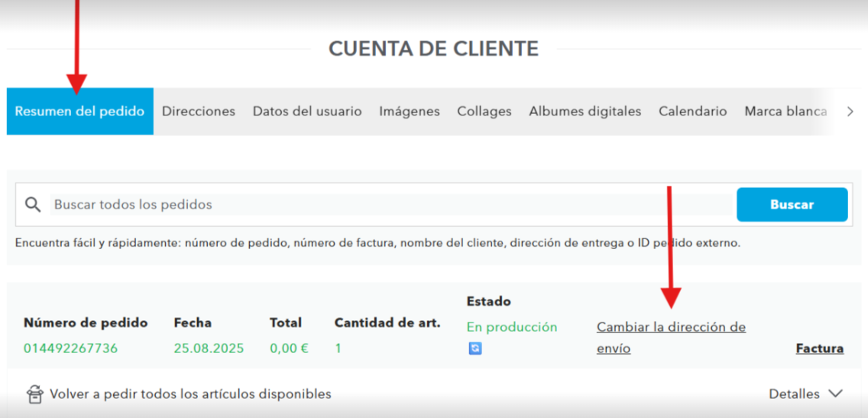Open the Collages tab
This screenshot has width=868, height=418.
(484, 112)
